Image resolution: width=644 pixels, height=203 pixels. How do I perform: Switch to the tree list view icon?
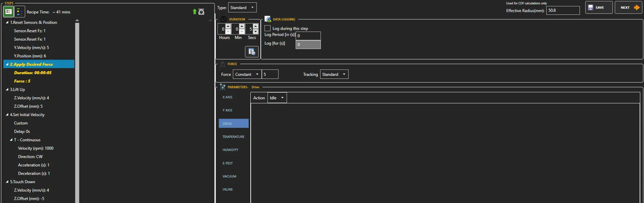pyautogui.click(x=8, y=12)
